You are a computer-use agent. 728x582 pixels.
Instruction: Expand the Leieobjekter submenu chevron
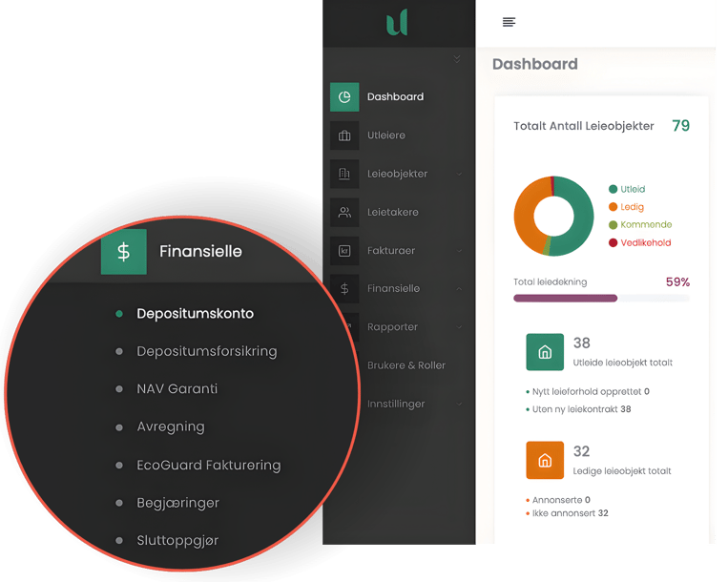pyautogui.click(x=460, y=174)
